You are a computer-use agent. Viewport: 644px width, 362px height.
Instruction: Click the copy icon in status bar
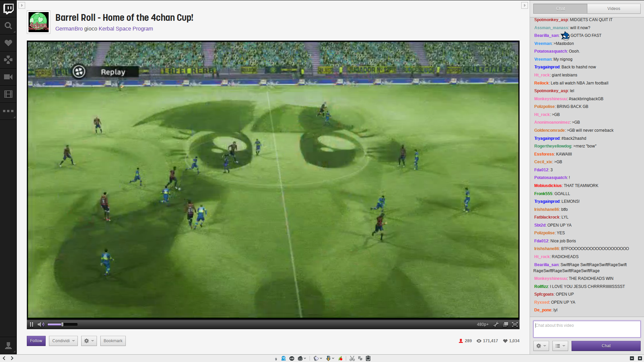coord(360,358)
